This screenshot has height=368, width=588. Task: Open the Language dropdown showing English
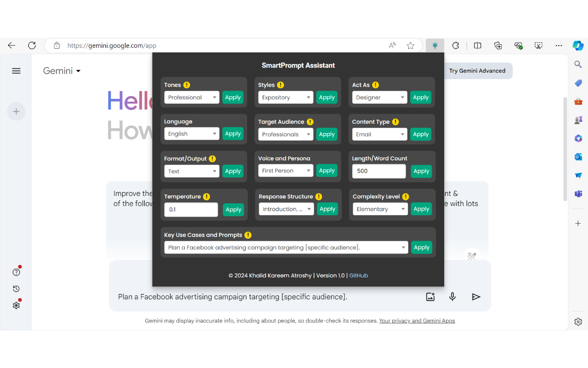pos(192,134)
